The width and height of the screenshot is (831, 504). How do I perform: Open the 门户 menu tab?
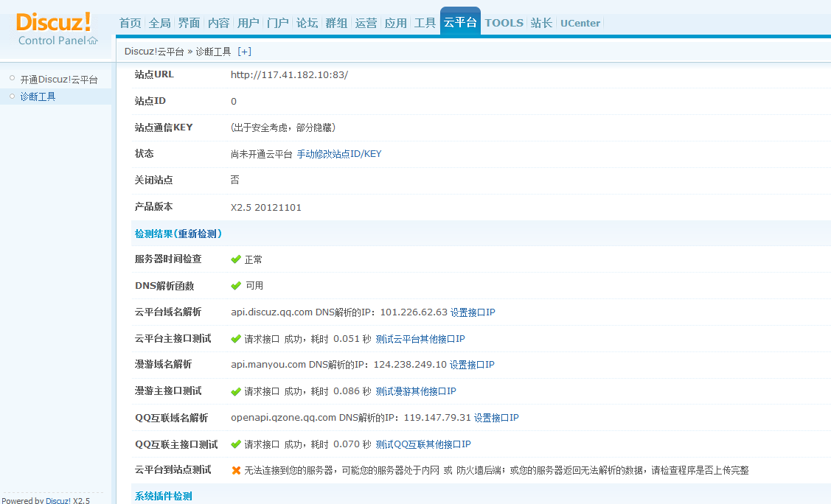pos(277,23)
